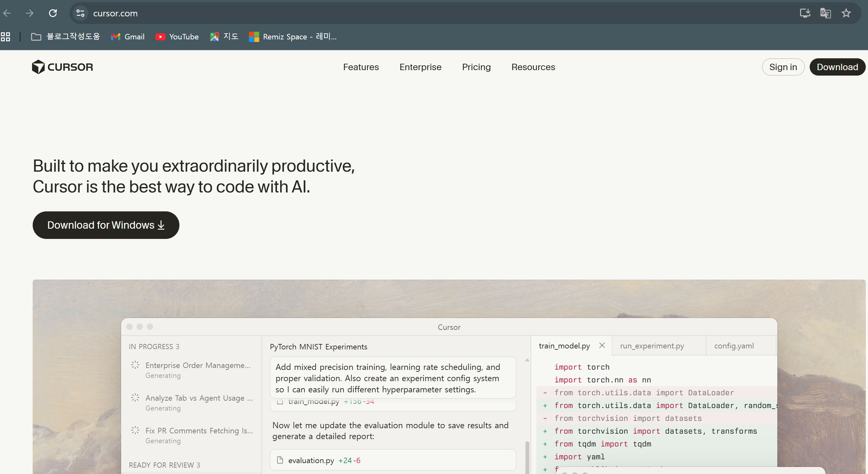Open the YouTube bookmark
Screen dimensions: 868x474
click(x=177, y=37)
